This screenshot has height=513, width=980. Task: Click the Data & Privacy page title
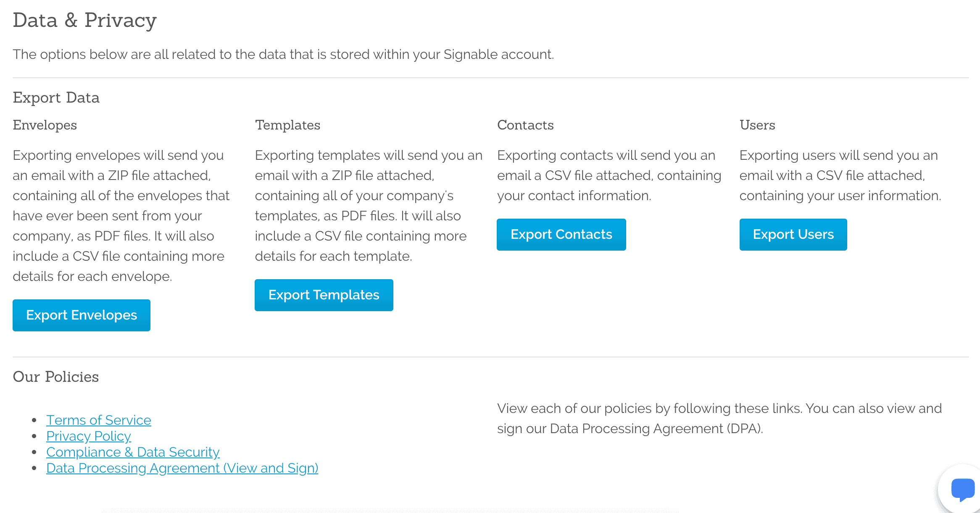tap(84, 20)
